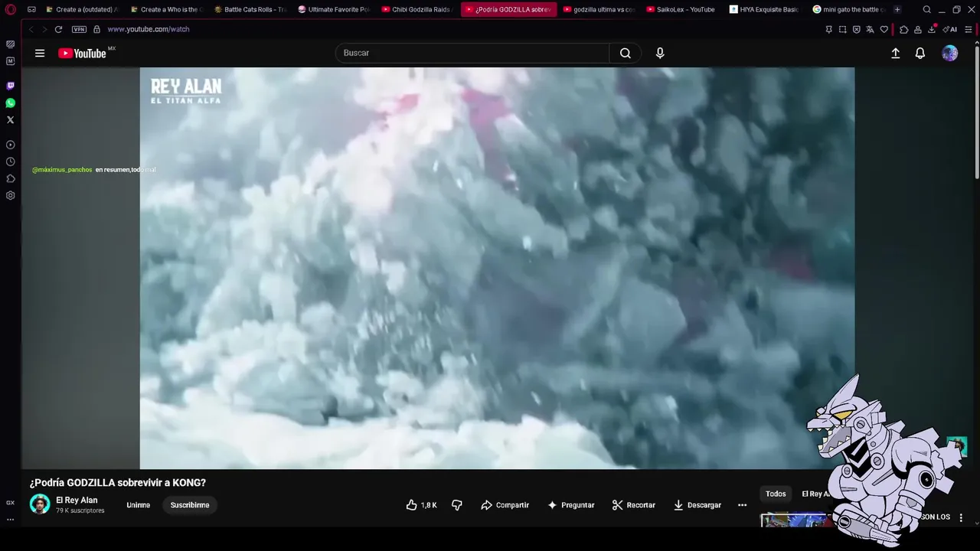Open X (Twitter) in the sidebar

11,119
